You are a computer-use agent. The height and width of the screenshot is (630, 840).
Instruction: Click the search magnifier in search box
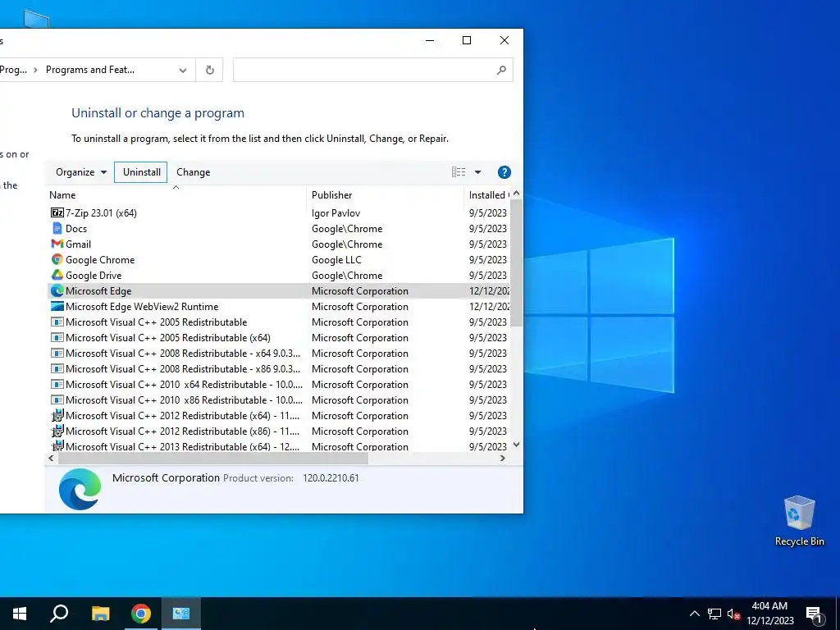501,70
